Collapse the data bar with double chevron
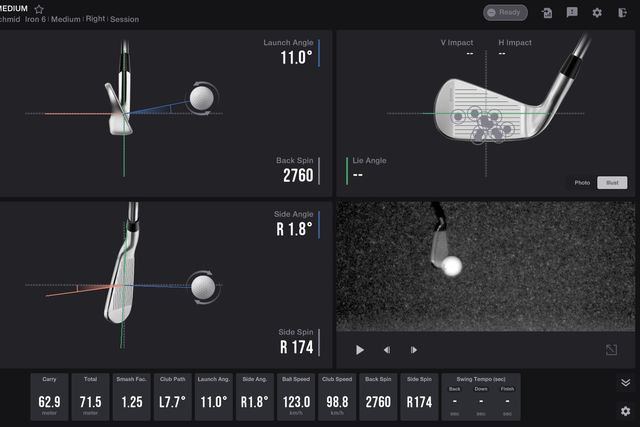The image size is (640, 427). tap(625, 382)
